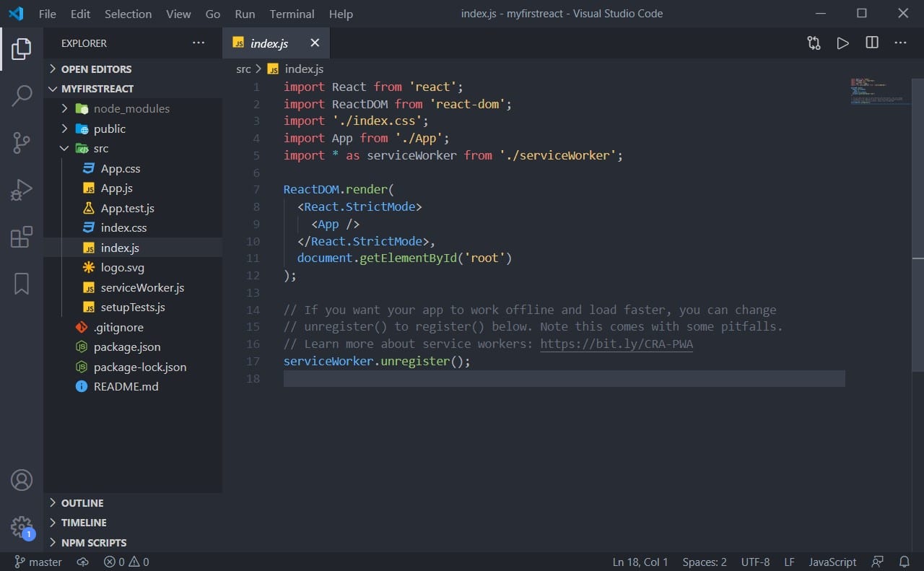
Task: Collapse the MYFIRSTREACT folder section
Action: coord(133,89)
